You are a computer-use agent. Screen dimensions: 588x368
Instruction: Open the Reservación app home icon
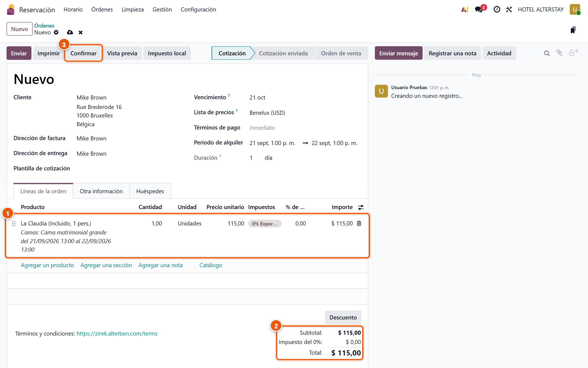[11, 10]
